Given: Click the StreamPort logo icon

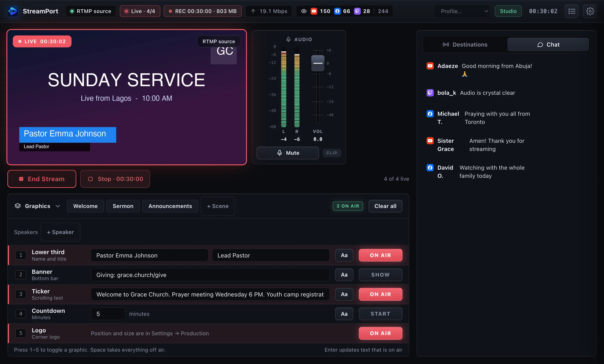Looking at the screenshot, I should (x=13, y=11).
